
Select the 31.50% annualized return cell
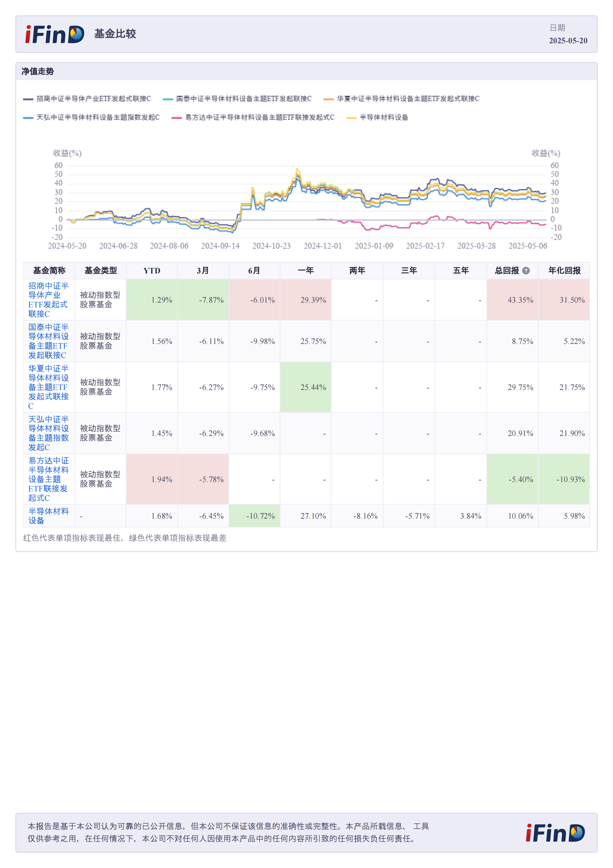tap(564, 300)
